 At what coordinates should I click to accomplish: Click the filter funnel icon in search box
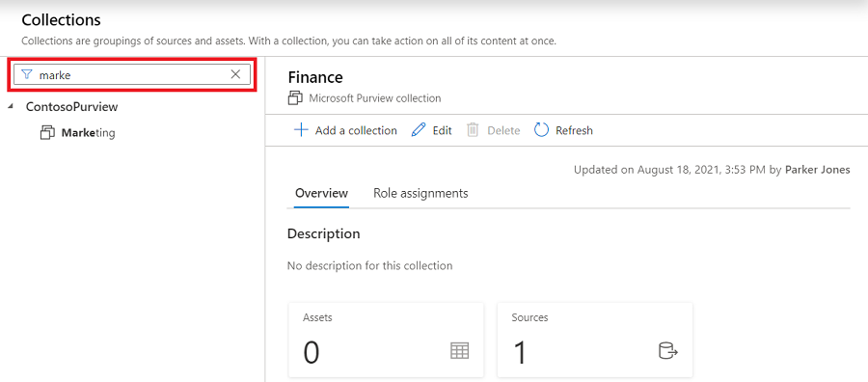(x=27, y=74)
